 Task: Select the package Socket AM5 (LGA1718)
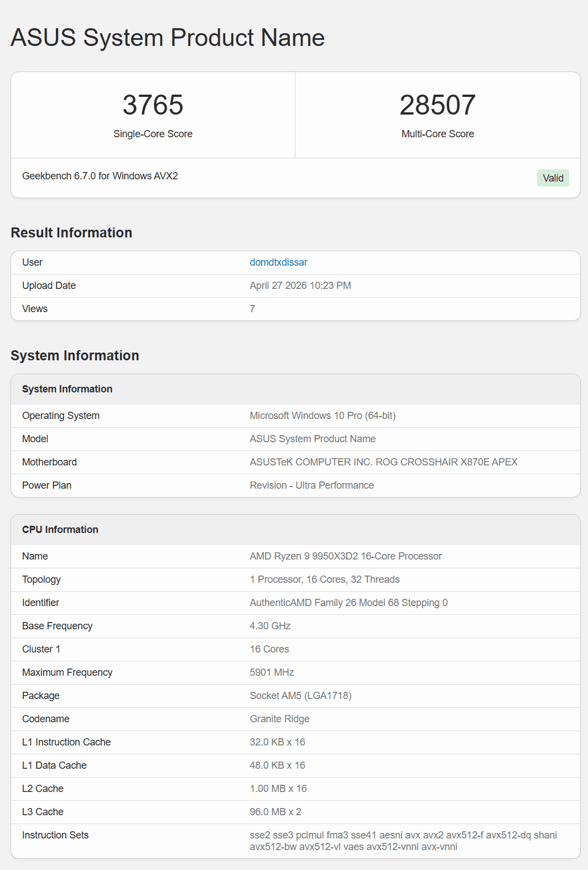[300, 696]
